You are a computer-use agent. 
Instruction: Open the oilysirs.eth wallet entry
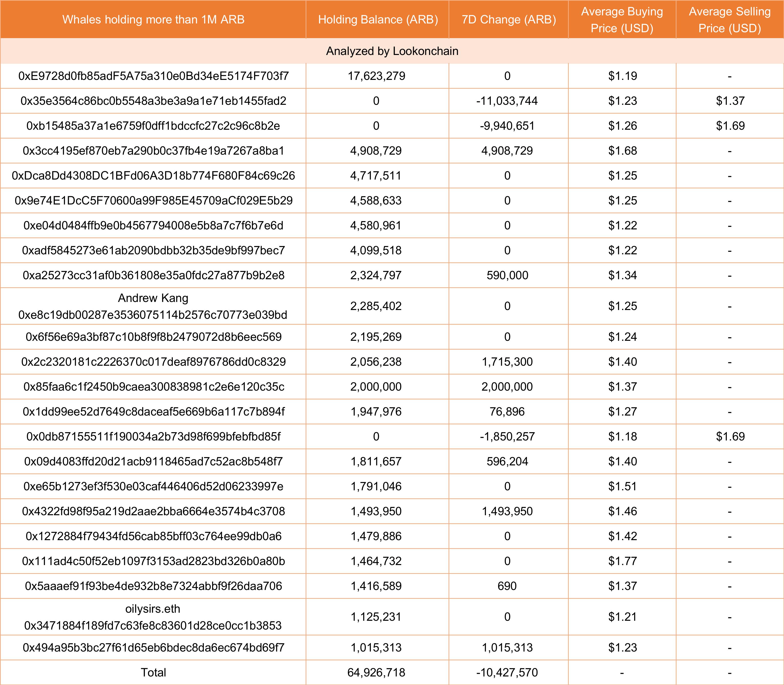(x=152, y=609)
